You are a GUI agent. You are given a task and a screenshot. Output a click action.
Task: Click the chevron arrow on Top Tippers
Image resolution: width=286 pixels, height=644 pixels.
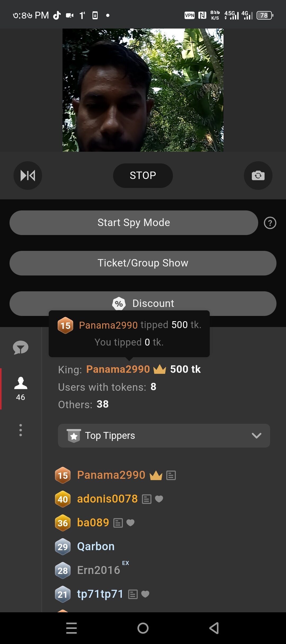click(x=256, y=436)
